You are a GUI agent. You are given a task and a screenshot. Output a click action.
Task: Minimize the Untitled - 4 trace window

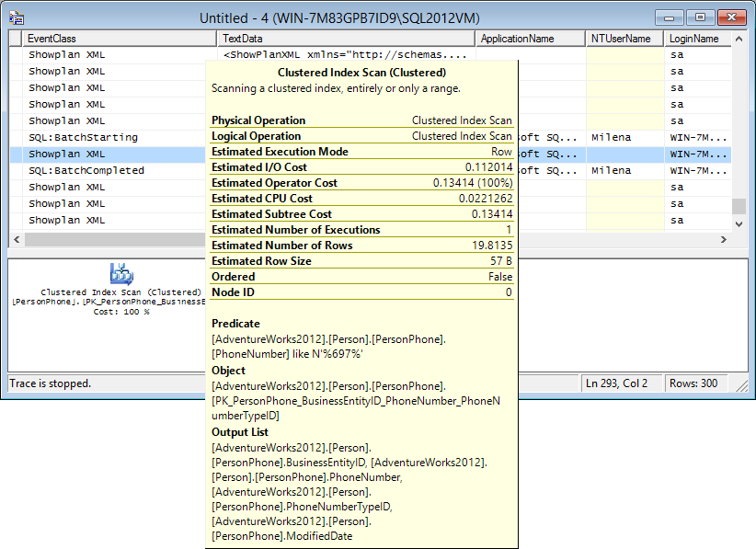(673, 17)
